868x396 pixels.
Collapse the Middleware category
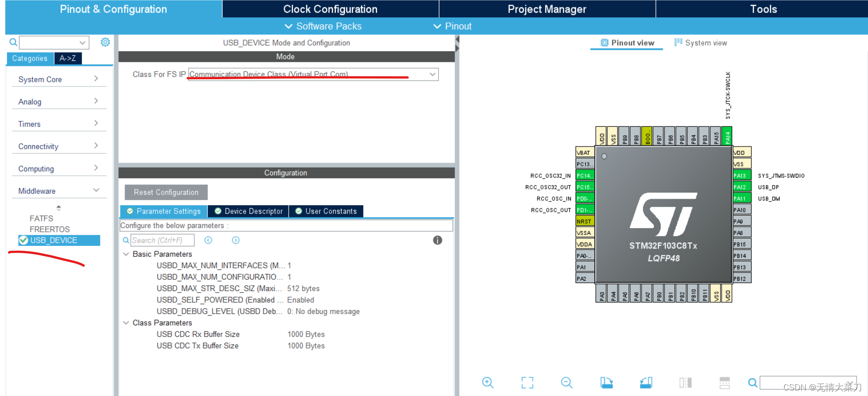coord(59,191)
